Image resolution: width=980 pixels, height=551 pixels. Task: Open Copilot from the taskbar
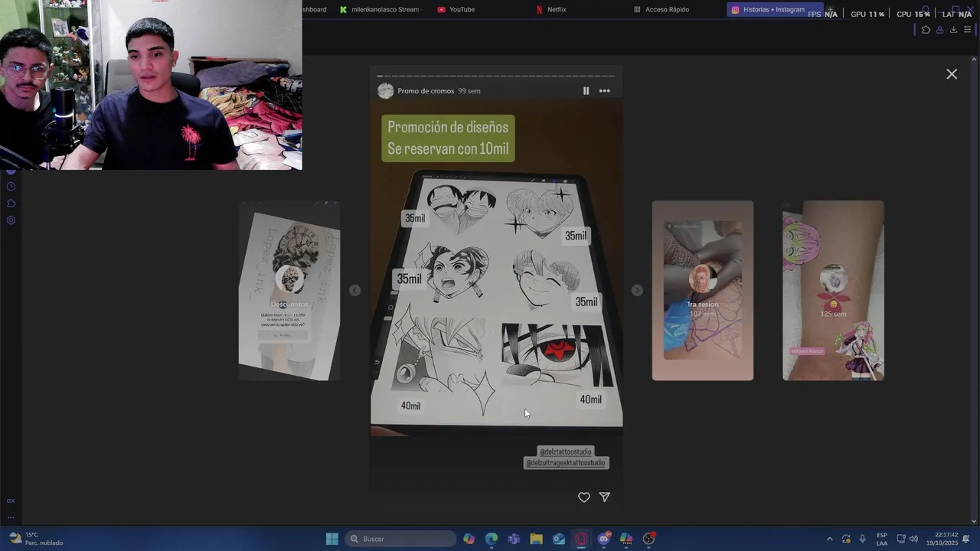469,539
